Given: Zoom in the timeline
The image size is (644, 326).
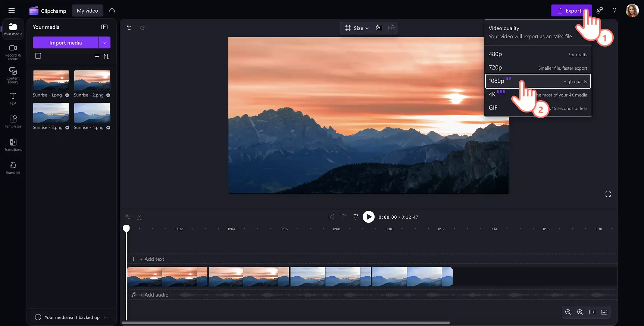Looking at the screenshot, I should [580, 312].
